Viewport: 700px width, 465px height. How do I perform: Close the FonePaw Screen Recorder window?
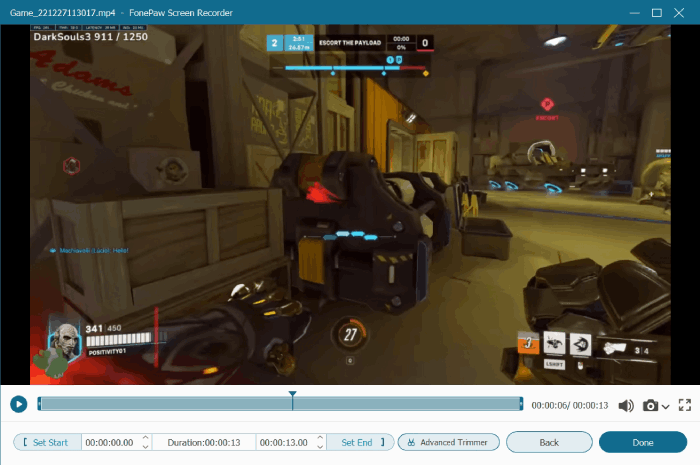tap(679, 13)
